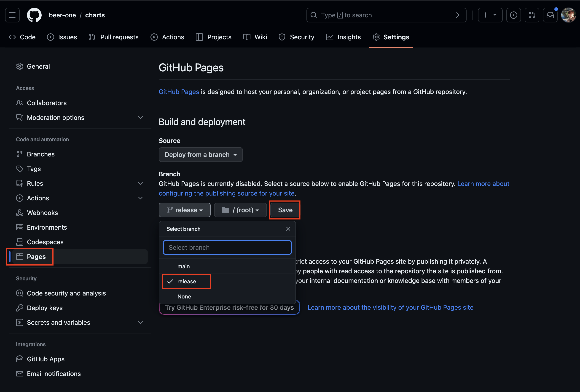Open the pull requests header icon

coord(532,15)
